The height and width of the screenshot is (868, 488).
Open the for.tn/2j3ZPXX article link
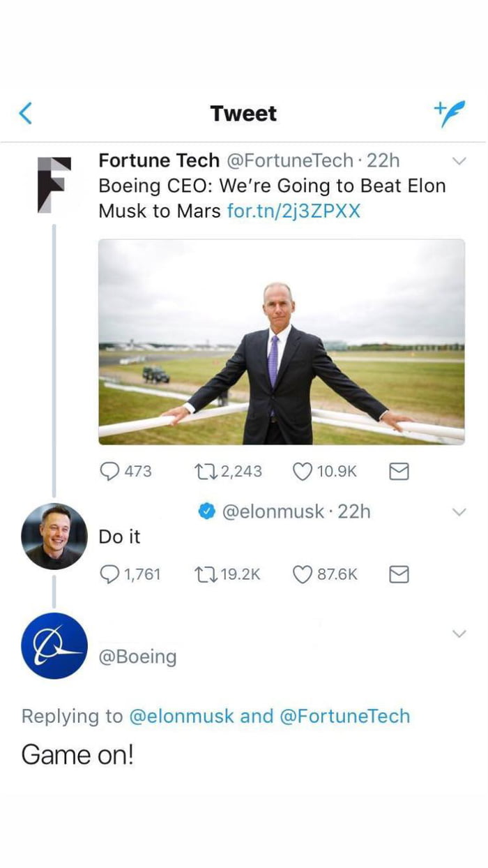293,211
